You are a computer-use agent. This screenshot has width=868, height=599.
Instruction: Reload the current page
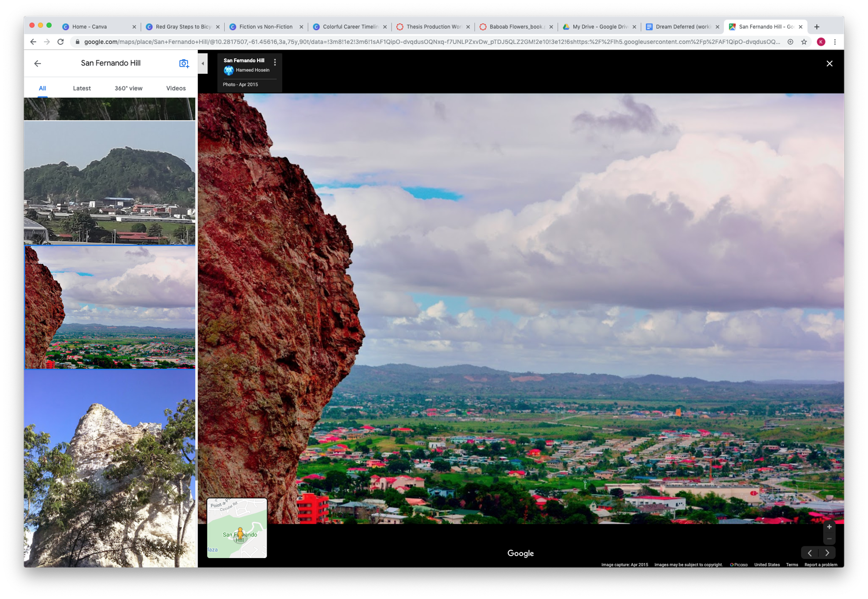(60, 42)
